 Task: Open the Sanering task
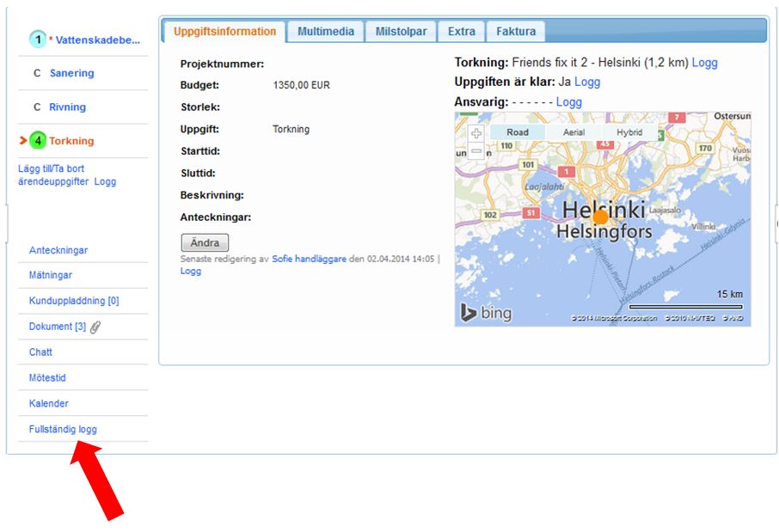tap(71, 73)
